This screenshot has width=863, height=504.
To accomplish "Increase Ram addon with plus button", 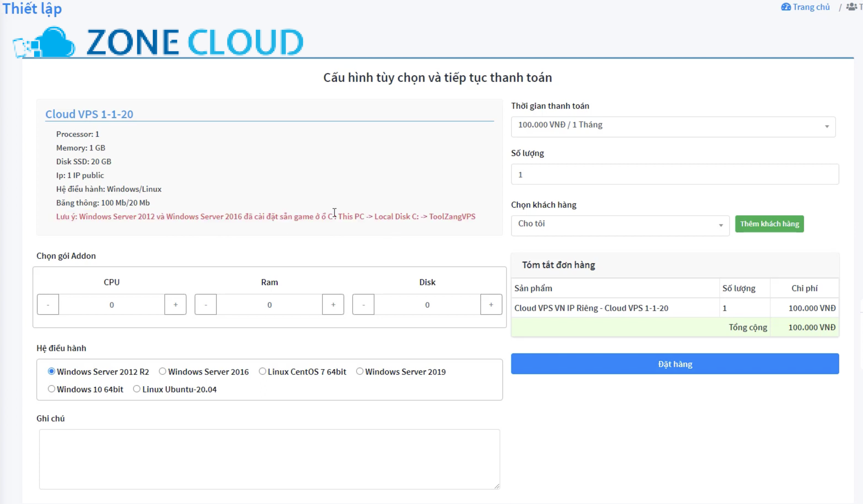I will (333, 304).
